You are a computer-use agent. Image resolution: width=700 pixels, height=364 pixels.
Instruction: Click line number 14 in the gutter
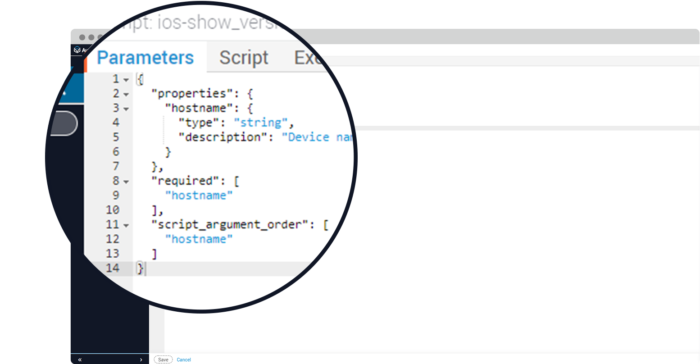112,268
